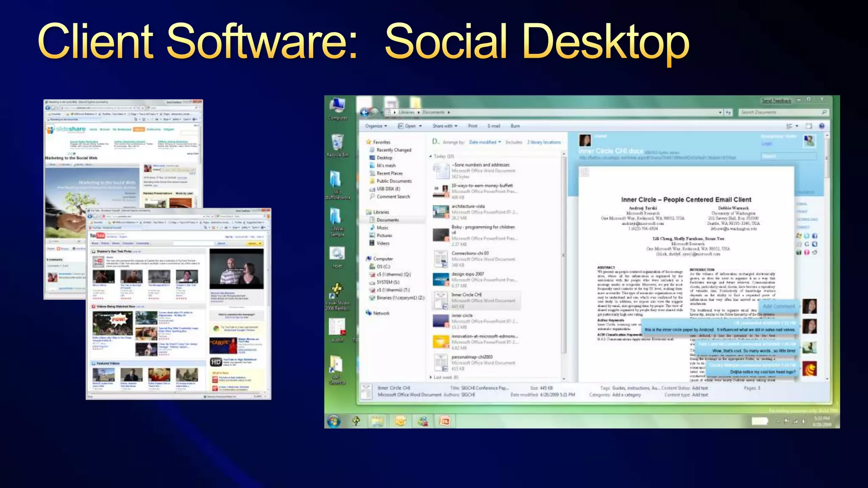The height and width of the screenshot is (488, 868).
Task: Click the Burn toolbar button
Action: [515, 126]
